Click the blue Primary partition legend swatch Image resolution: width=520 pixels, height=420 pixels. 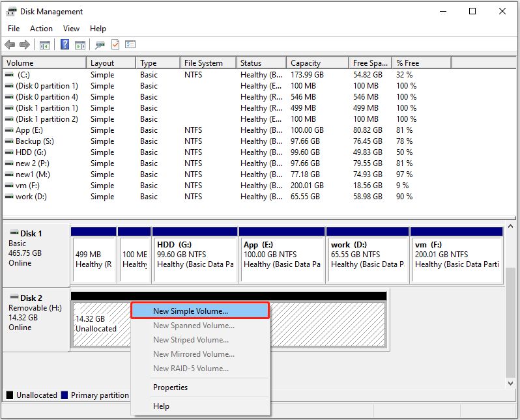point(65,395)
